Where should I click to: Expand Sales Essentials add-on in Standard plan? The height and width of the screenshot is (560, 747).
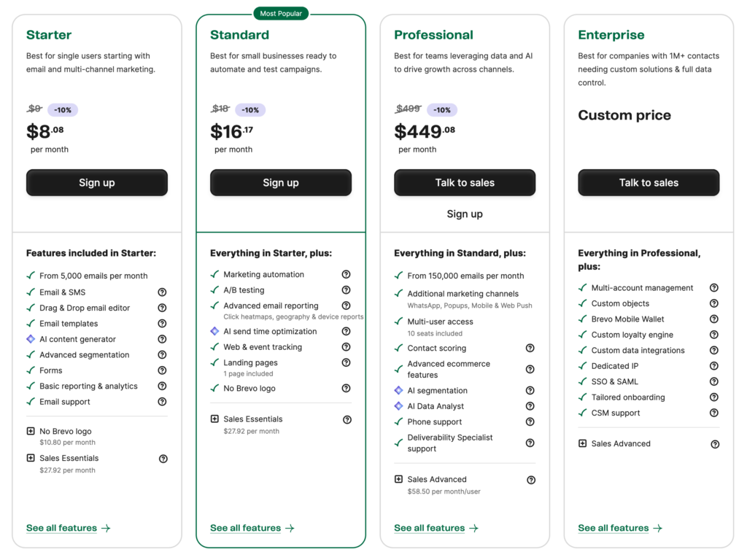[214, 419]
